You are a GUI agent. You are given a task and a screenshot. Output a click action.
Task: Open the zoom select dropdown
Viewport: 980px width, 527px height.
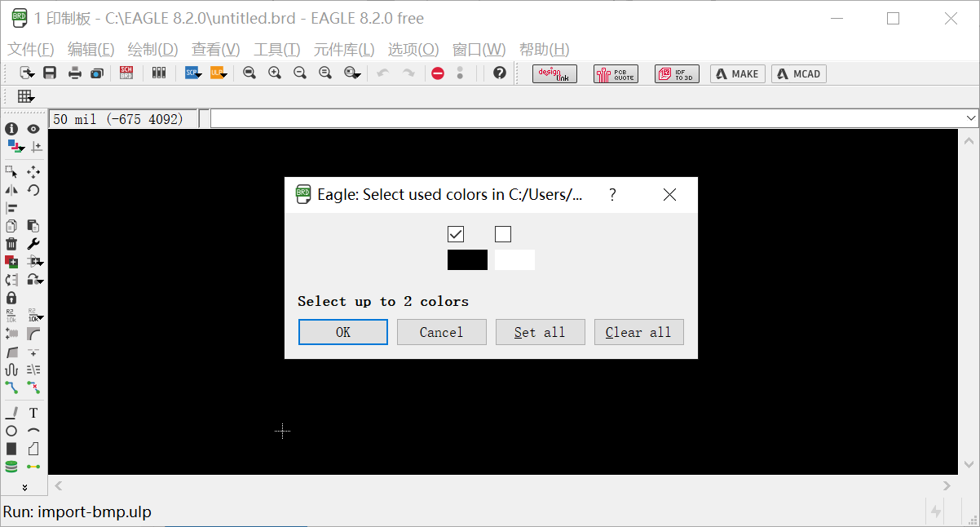click(x=352, y=73)
